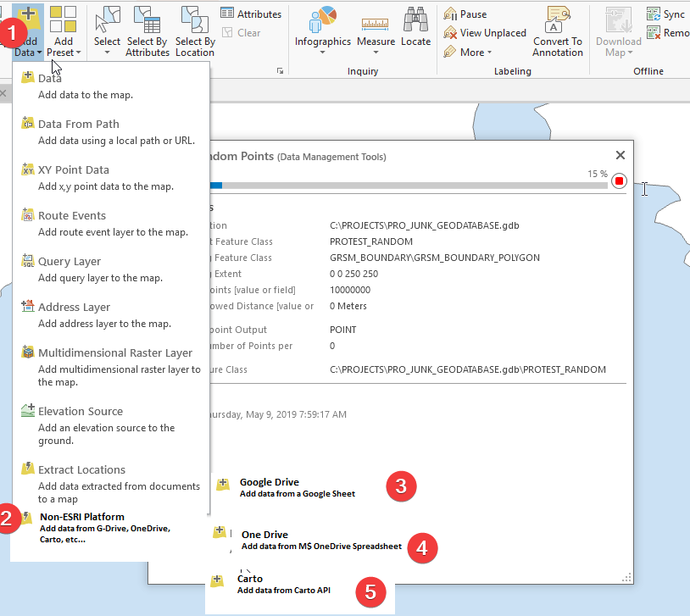
Task: Open Select By Location tool
Action: point(195,31)
